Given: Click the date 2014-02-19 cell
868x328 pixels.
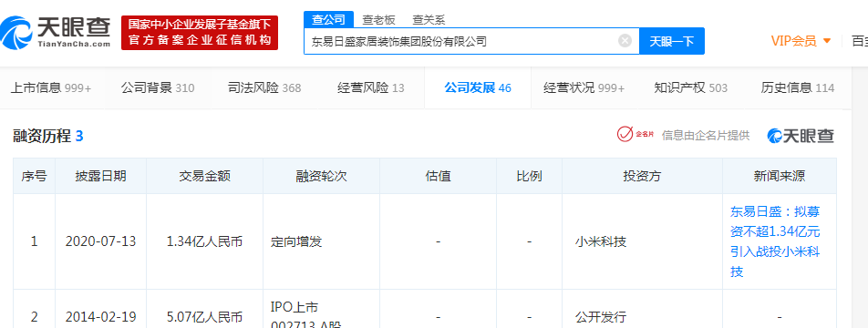Looking at the screenshot, I should point(100,317).
